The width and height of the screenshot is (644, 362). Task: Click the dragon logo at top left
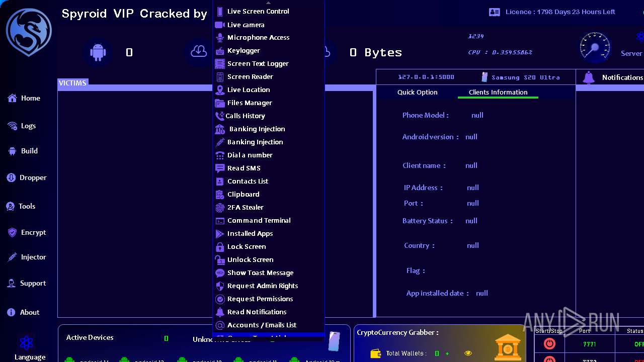pos(29,32)
